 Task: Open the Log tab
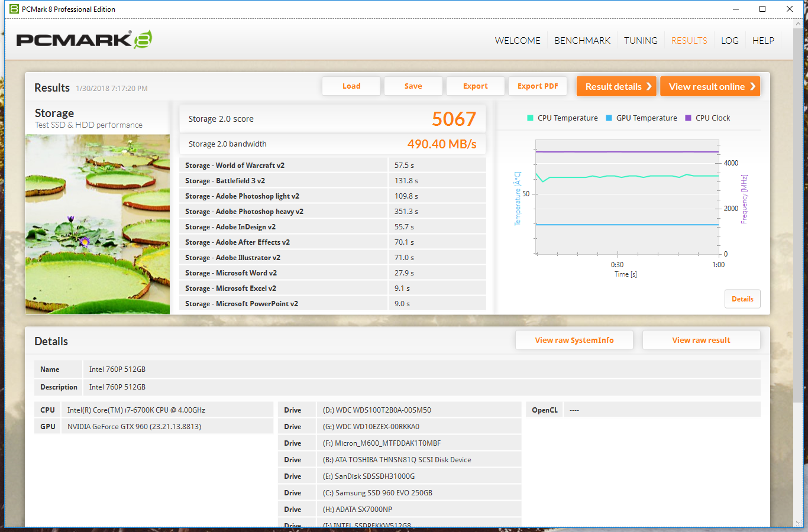tap(729, 40)
